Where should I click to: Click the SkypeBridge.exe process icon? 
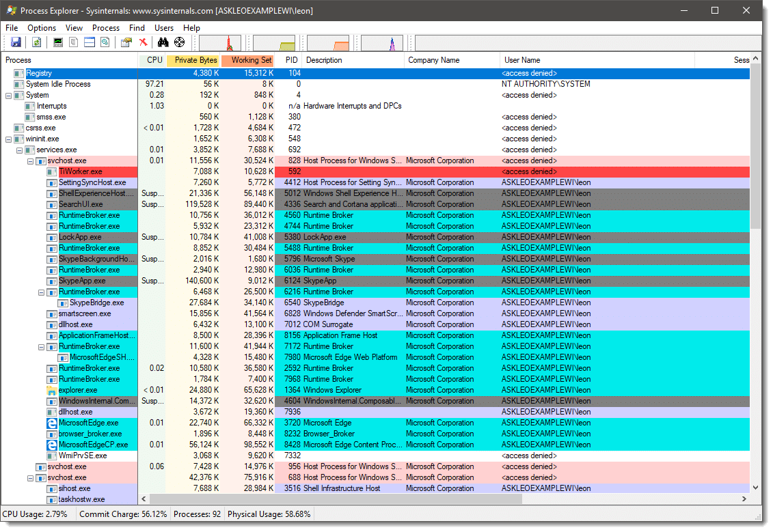coord(62,303)
